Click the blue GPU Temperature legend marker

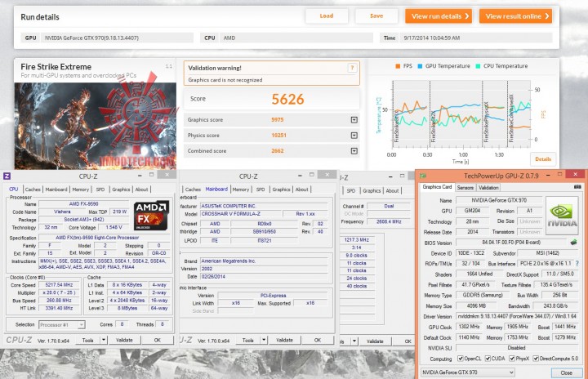click(x=420, y=66)
